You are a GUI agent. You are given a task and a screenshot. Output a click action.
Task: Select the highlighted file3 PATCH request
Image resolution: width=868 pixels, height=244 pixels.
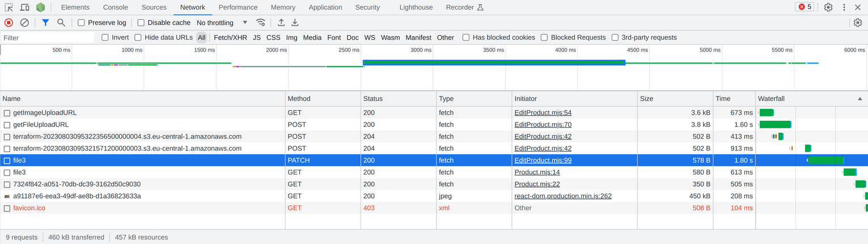tap(434, 161)
